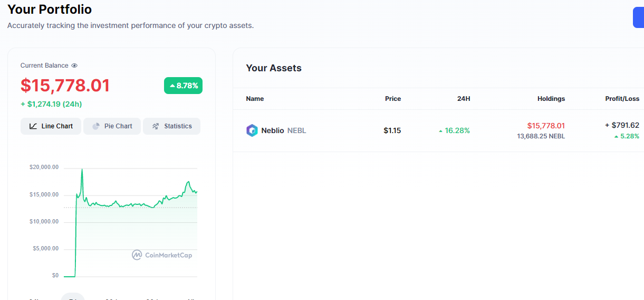Image resolution: width=644 pixels, height=300 pixels.
Task: Click the up arrow beside 5.28%
Action: point(616,136)
